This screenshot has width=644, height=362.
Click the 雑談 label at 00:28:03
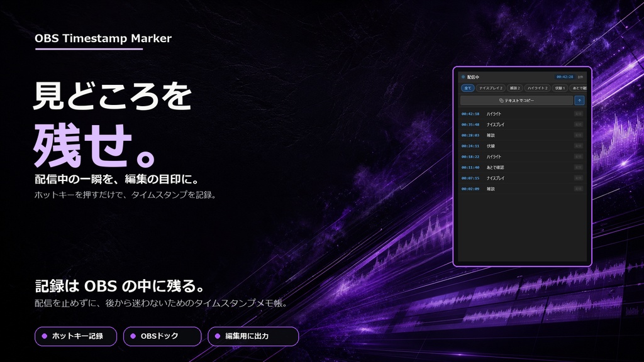click(x=491, y=135)
